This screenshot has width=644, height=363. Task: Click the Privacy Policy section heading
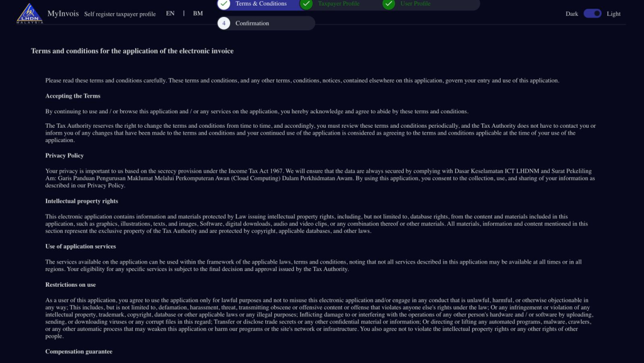click(65, 155)
